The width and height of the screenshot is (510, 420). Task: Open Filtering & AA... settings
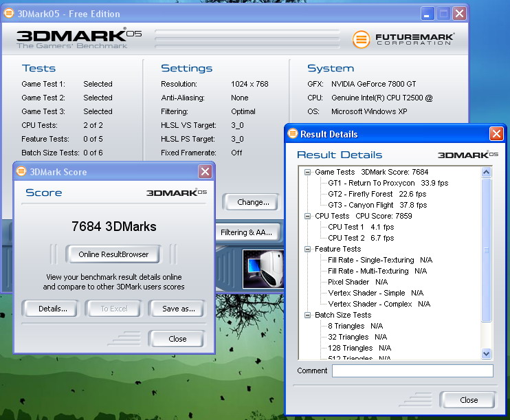248,232
